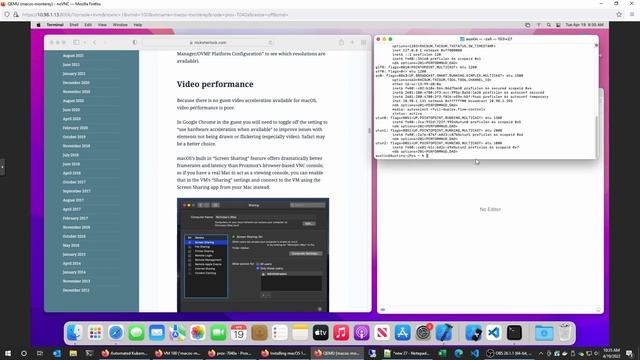Image resolution: width=640 pixels, height=360 pixels.
Task: Open Terminal icon in the dock
Action: pyautogui.click(x=514, y=333)
